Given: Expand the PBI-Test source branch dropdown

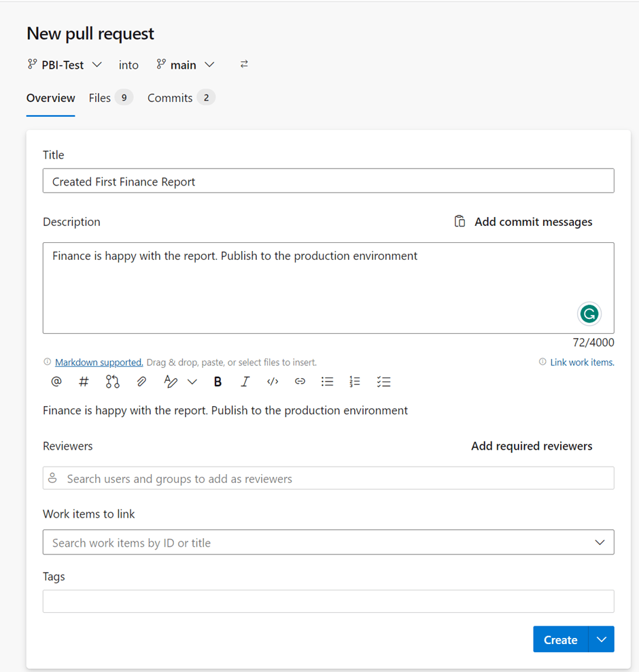Looking at the screenshot, I should tap(97, 65).
